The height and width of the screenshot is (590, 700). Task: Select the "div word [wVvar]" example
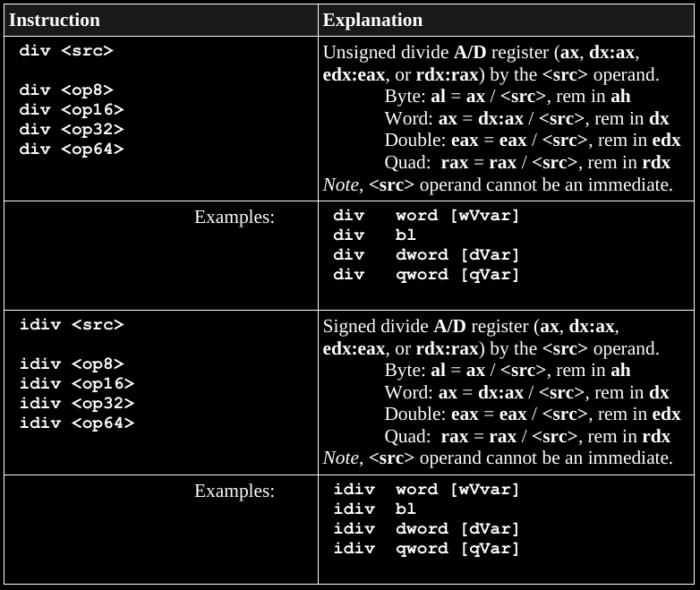pyautogui.click(x=426, y=216)
